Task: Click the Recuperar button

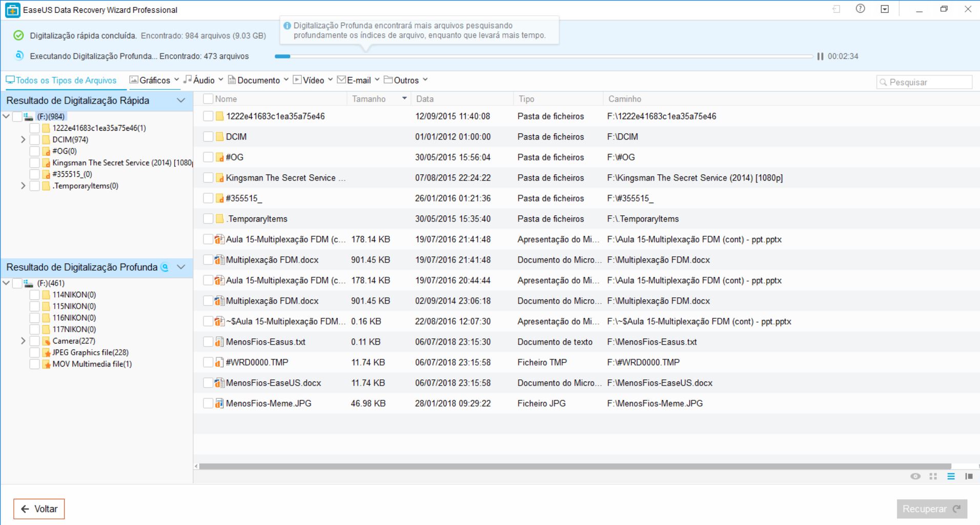Action: (932, 509)
